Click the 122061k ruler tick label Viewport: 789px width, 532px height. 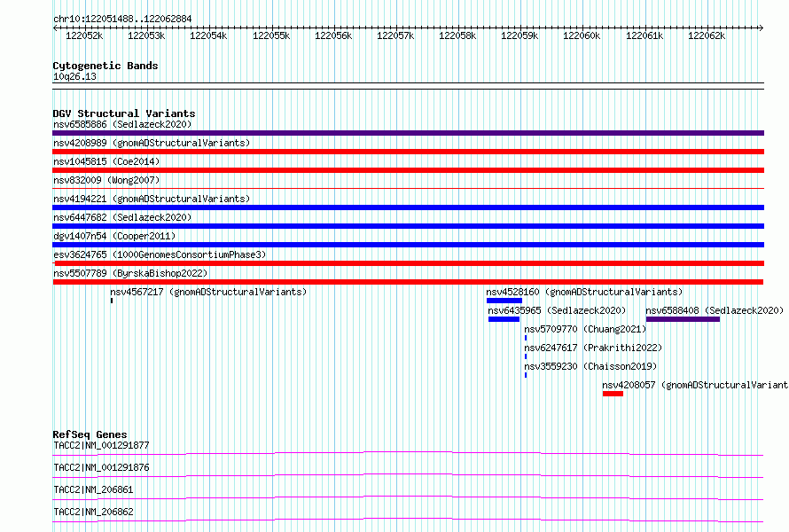(644, 35)
